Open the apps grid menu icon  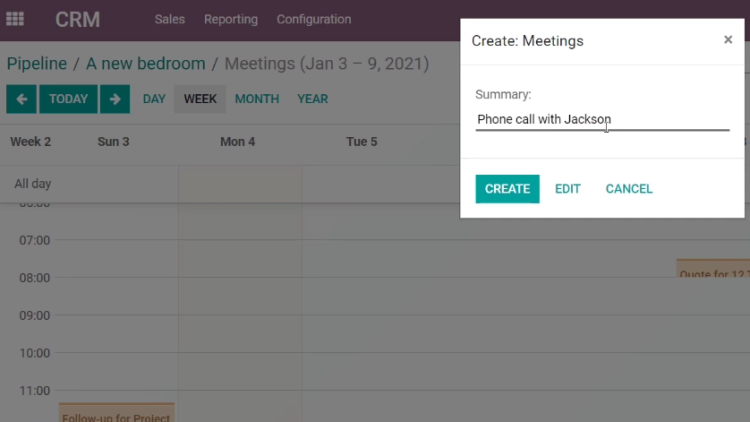tap(15, 19)
